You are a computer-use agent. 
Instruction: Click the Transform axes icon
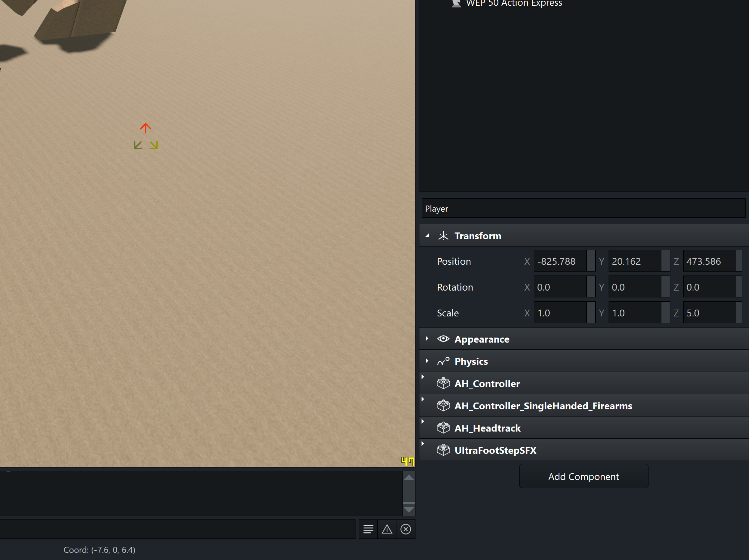(x=443, y=236)
